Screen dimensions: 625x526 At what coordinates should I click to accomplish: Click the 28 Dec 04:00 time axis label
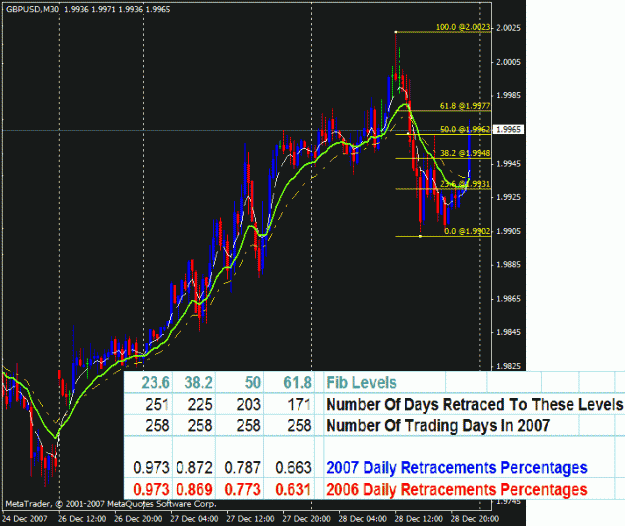pyautogui.click(x=363, y=519)
